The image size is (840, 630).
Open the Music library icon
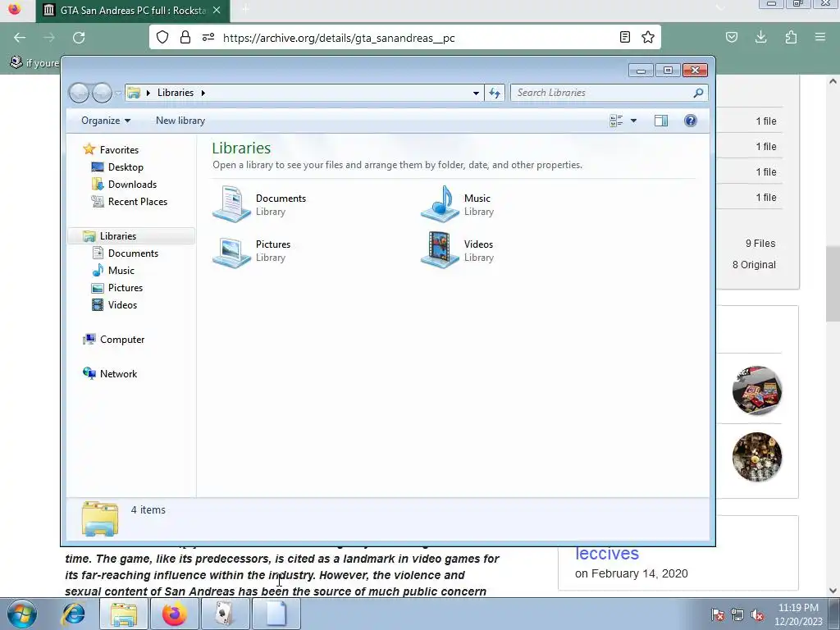[440, 204]
